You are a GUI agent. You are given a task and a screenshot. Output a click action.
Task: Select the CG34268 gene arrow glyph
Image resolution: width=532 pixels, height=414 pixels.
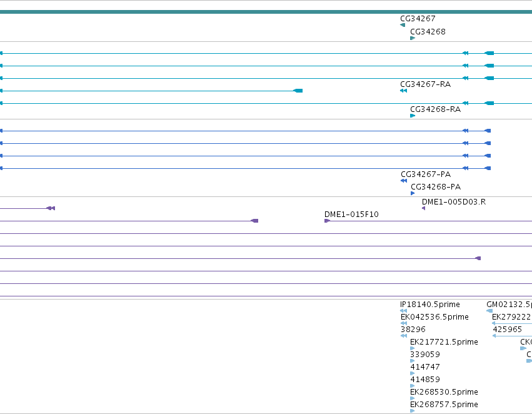coord(413,38)
